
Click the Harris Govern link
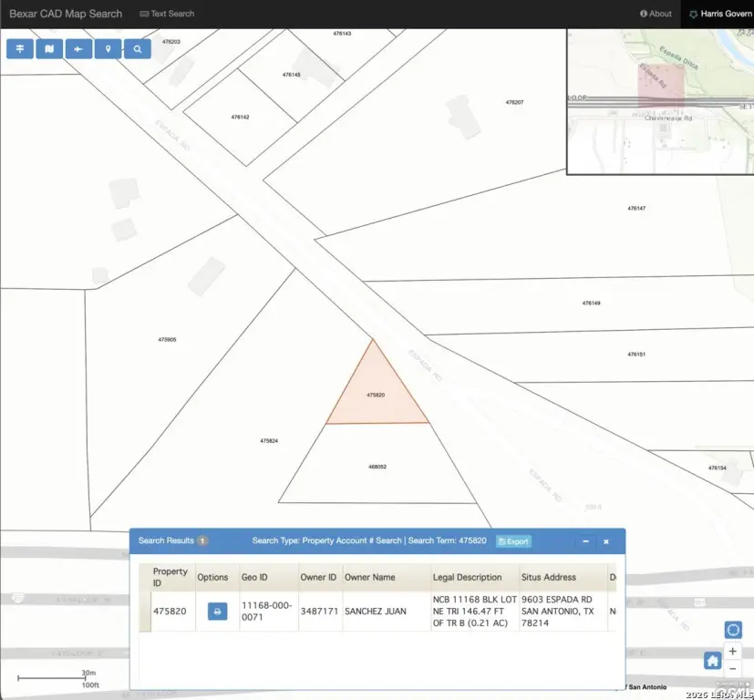[720, 14]
